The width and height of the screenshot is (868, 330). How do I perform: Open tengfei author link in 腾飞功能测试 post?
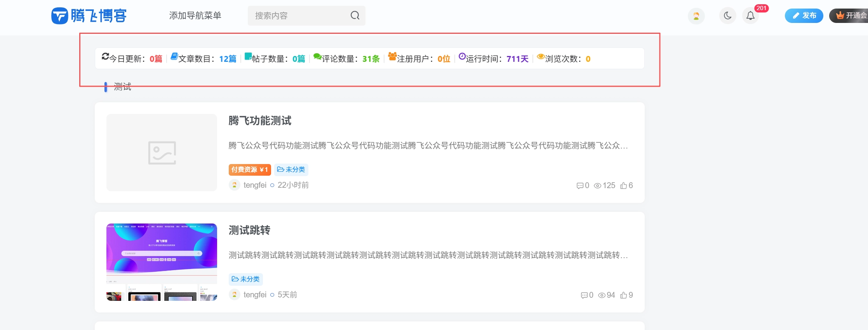[x=255, y=185]
